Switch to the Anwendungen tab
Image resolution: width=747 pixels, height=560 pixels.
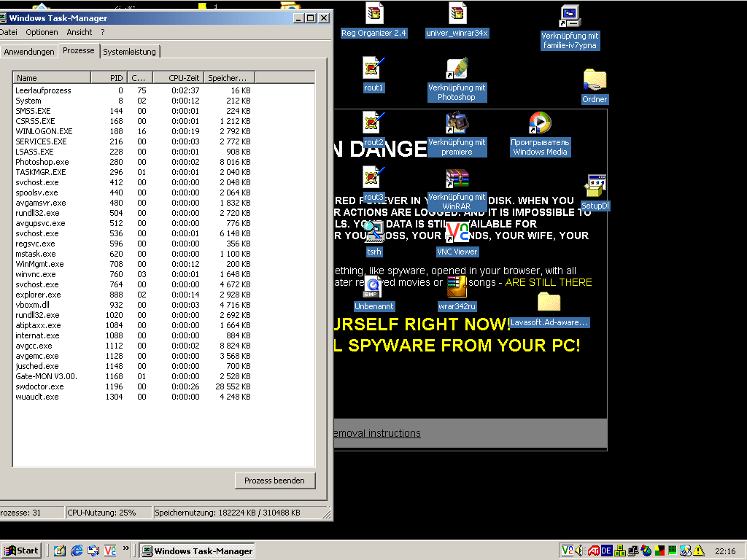[x=29, y=52]
